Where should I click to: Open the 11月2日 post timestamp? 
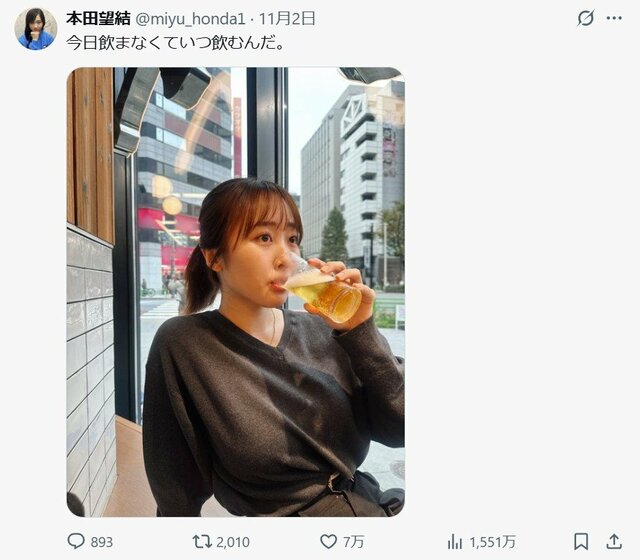(289, 18)
